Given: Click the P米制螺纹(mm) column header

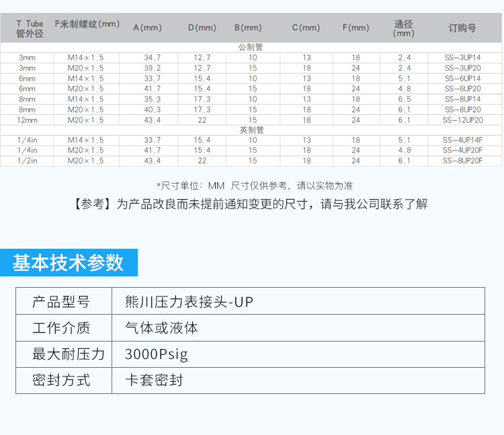Looking at the screenshot, I should click(x=87, y=24).
